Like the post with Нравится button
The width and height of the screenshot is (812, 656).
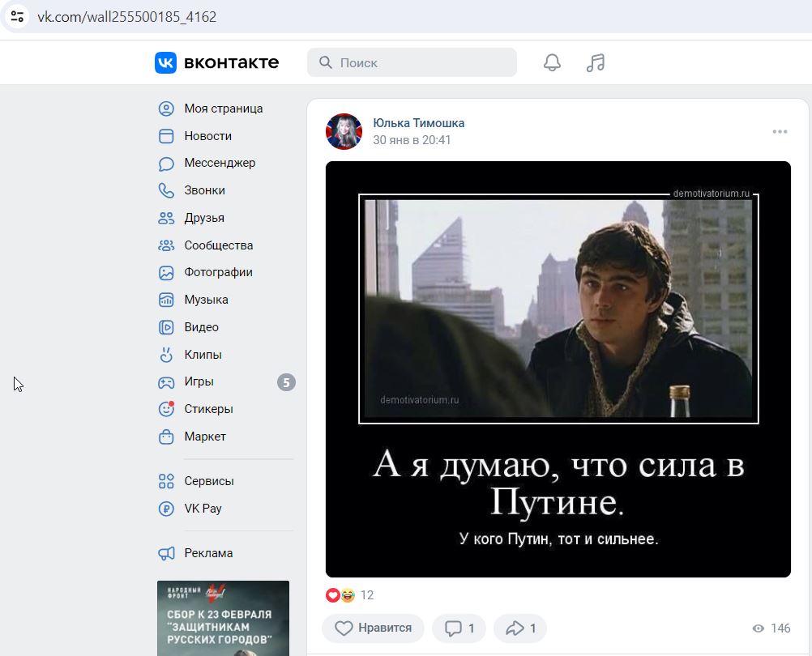(x=373, y=628)
